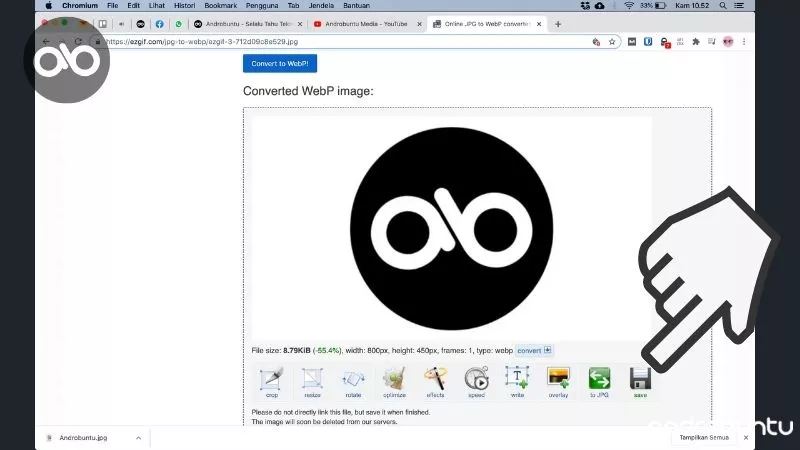This screenshot has width=800, height=450.
Task: Open the Edit menu
Action: point(134,6)
